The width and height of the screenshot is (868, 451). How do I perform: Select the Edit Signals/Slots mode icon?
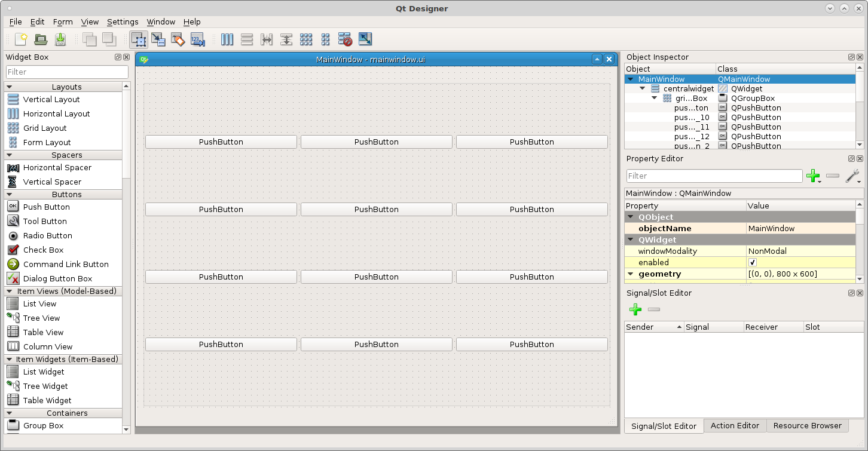click(158, 39)
